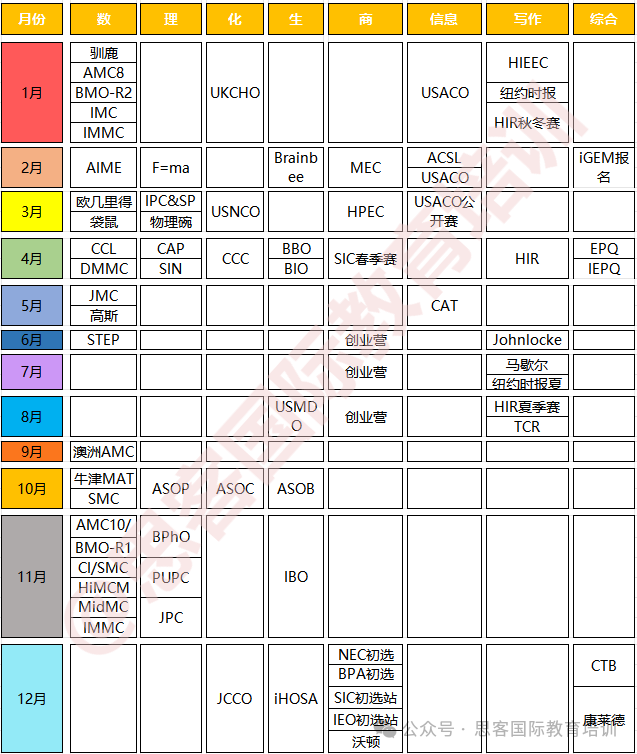Screen dimensions: 637x754
Task: Select the iGEM报名 cell
Action: [x=604, y=167]
